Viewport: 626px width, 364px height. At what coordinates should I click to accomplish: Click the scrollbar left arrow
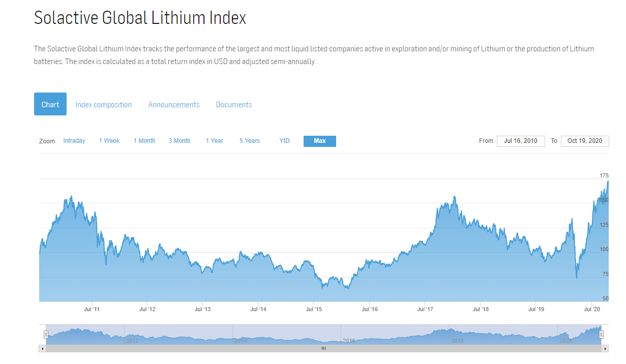tap(42, 349)
